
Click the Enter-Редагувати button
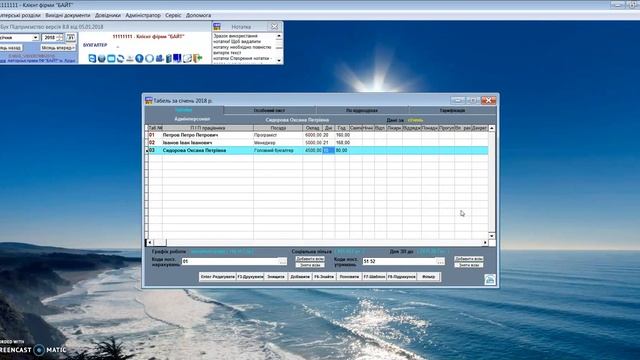218,277
